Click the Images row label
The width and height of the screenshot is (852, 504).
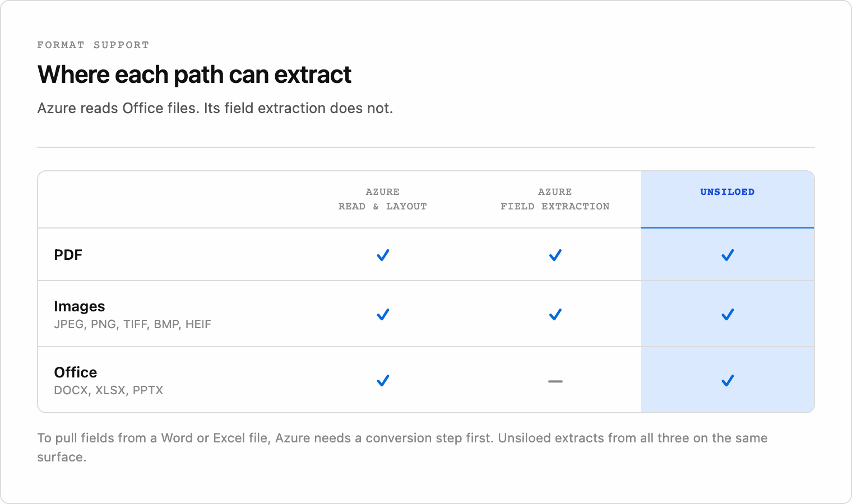coord(80,306)
